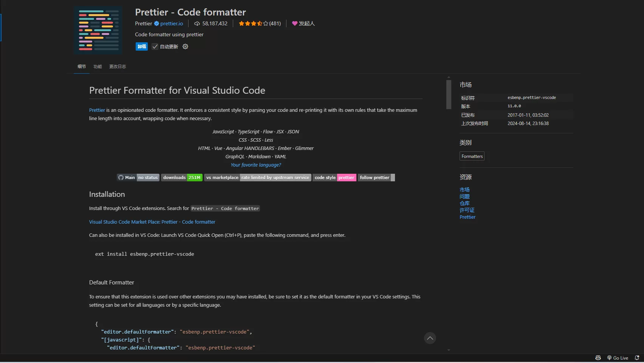Click the code style prettier badge
644x363 pixels.
334,178
